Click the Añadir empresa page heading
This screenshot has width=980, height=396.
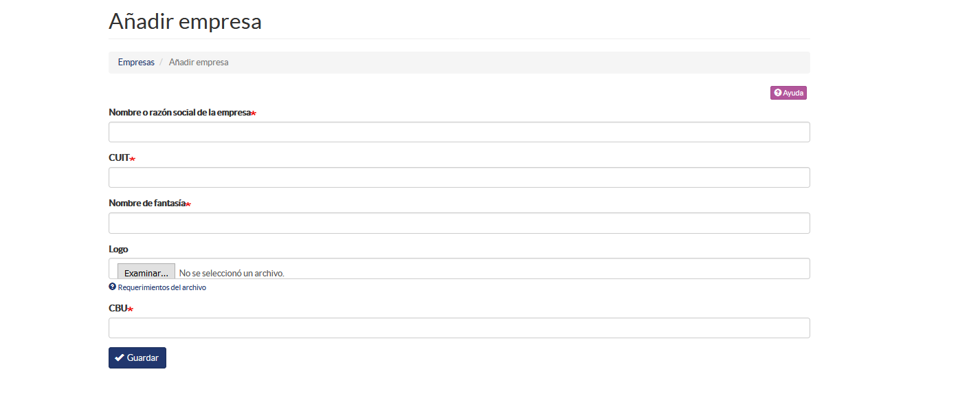[185, 21]
